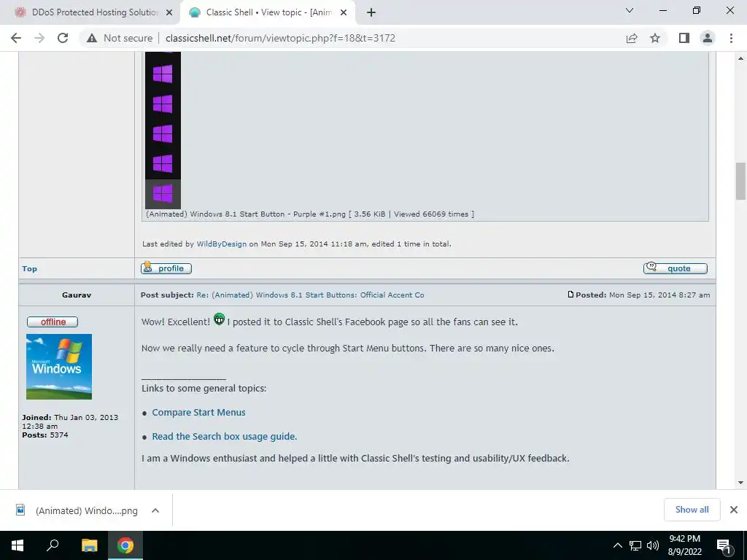Close the DDoS Protected Hosting tab

169,12
